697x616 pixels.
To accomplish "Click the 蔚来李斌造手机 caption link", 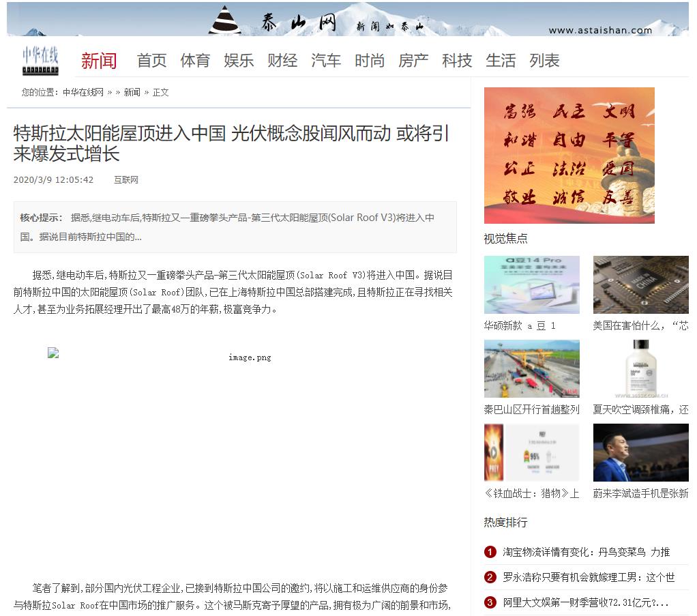I will (640, 493).
